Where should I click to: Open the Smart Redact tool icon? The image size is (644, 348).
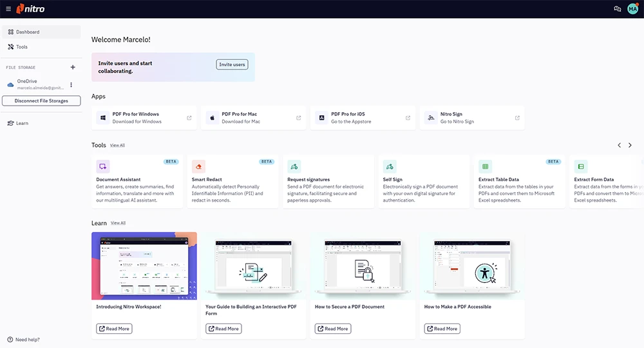(x=198, y=166)
